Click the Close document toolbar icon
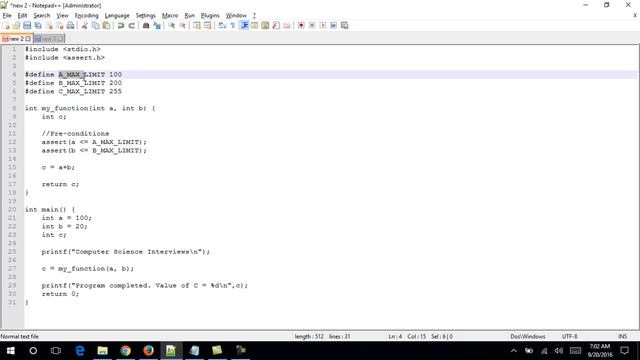Image resolution: width=640 pixels, height=360 pixels. click(x=49, y=25)
